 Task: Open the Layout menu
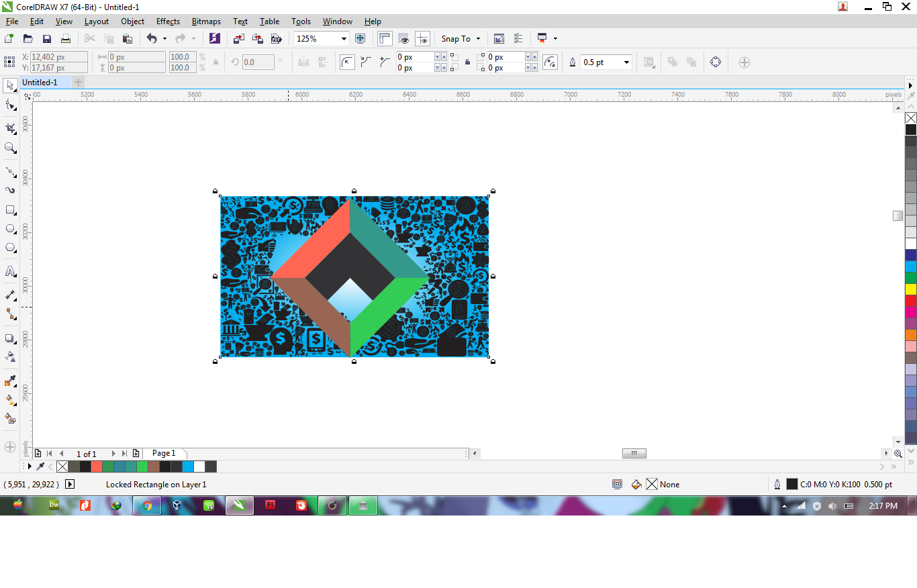click(97, 21)
